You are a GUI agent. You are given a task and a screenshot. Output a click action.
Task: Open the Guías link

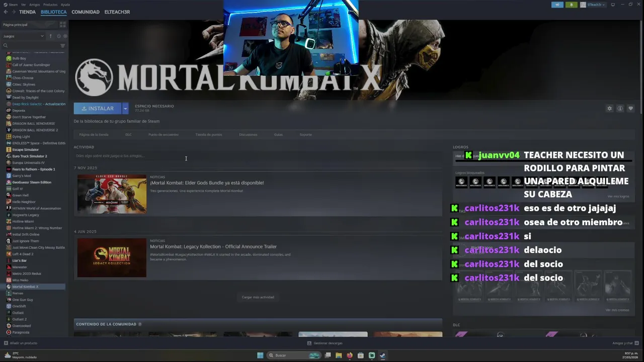[x=278, y=135]
